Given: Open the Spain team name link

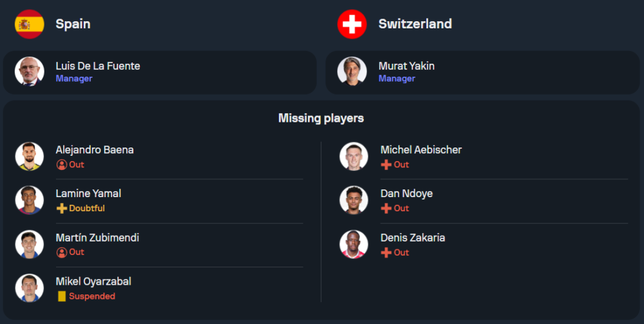Looking at the screenshot, I should click(73, 24).
